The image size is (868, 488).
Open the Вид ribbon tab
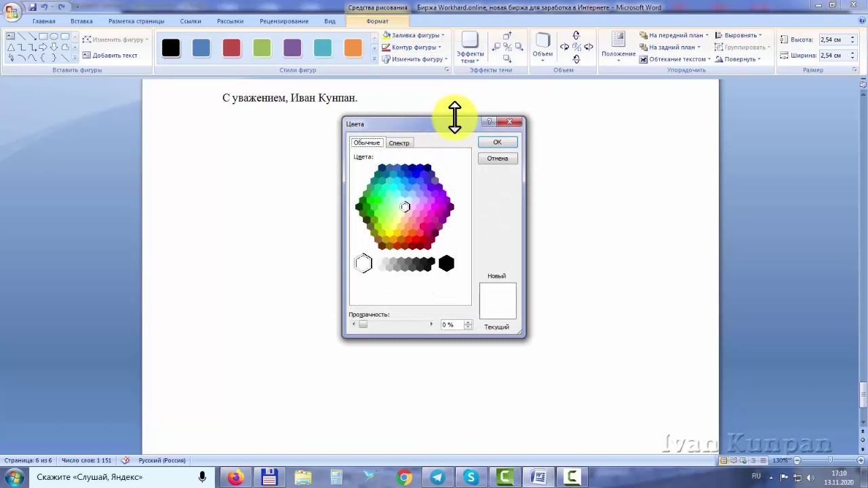[x=330, y=21]
